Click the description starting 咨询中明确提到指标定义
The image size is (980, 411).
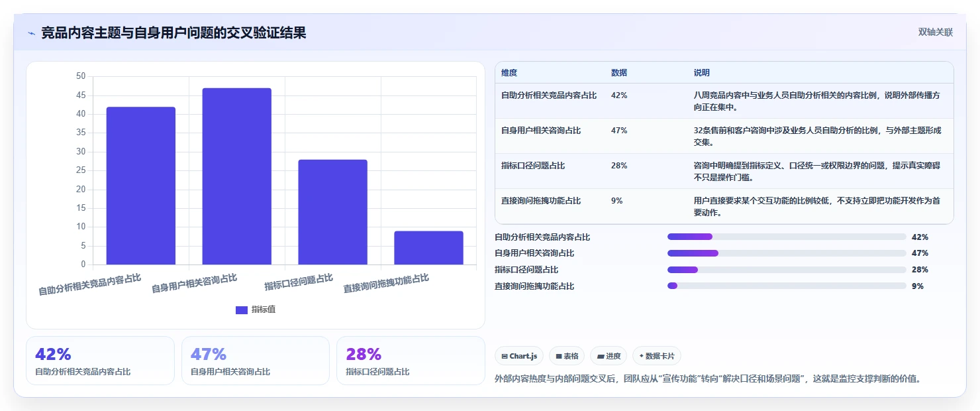[x=818, y=171]
